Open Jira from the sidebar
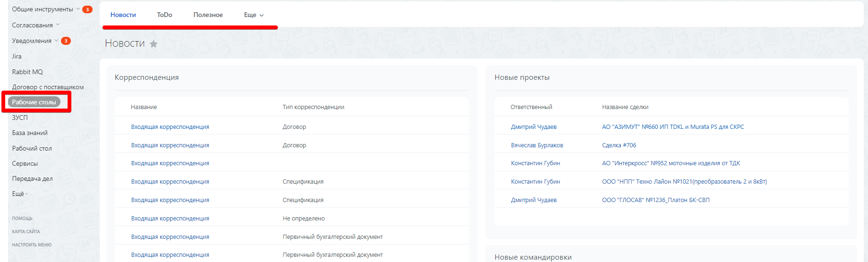 click(17, 56)
